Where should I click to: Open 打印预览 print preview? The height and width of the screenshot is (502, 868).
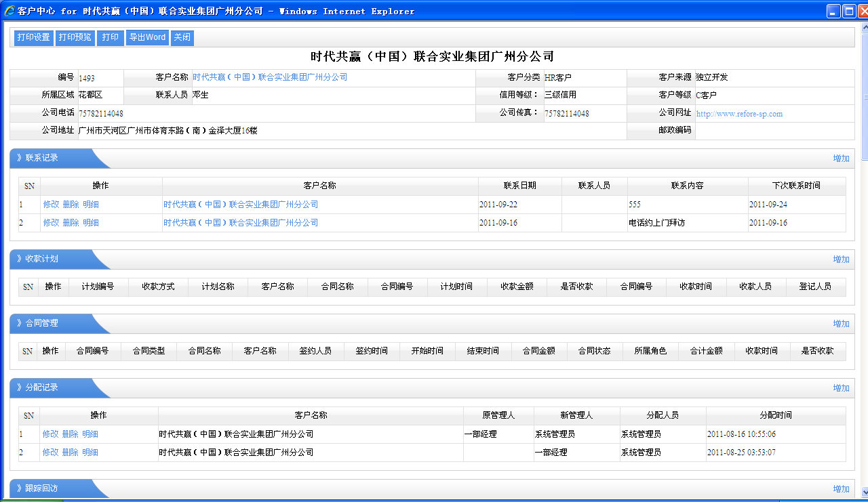coord(75,38)
